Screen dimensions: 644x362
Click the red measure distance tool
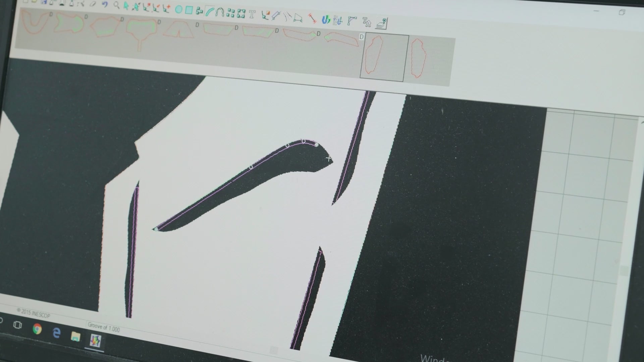pos(313,18)
